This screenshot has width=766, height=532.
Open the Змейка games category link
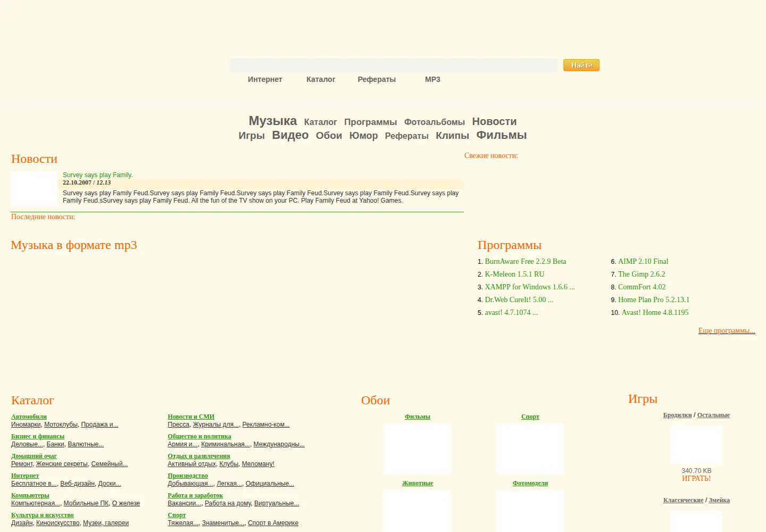click(x=719, y=500)
